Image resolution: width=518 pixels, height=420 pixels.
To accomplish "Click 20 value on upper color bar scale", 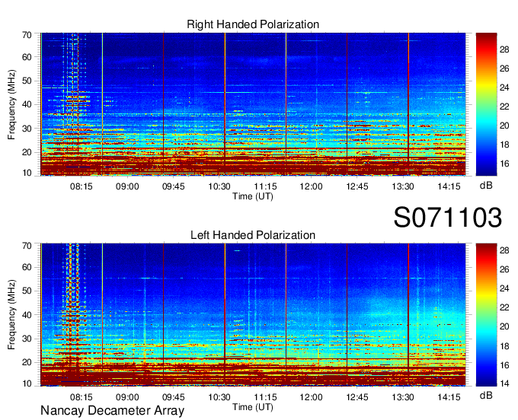I will (504, 126).
